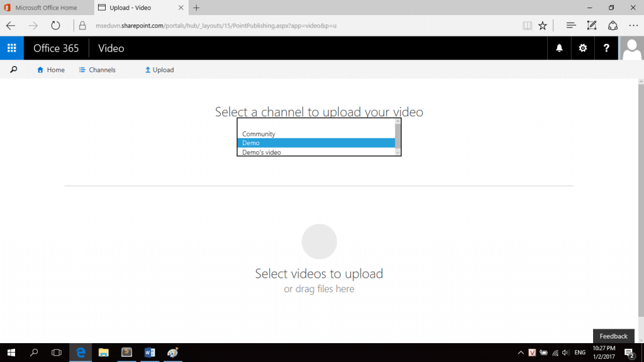This screenshot has height=362, width=644.
Task: Click the channel list scroll down arrow
Action: 397,153
